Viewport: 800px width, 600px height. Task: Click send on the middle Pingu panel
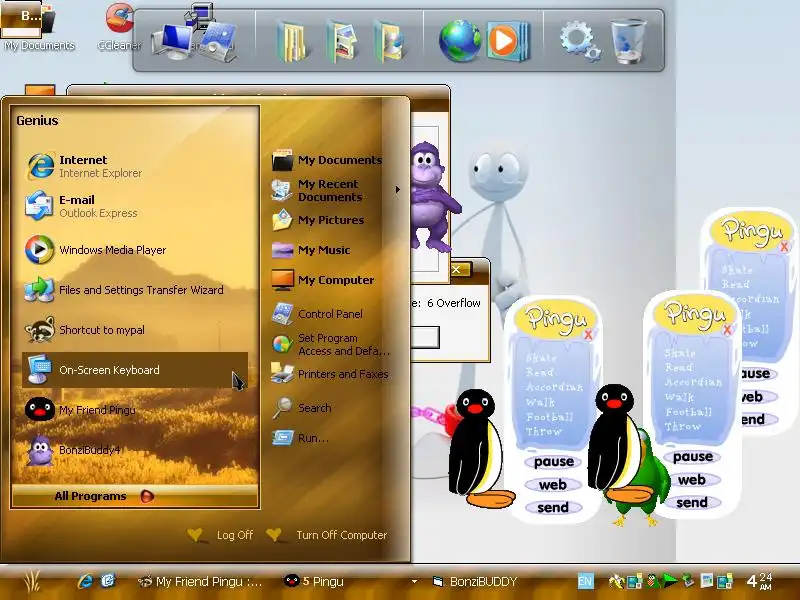692,503
